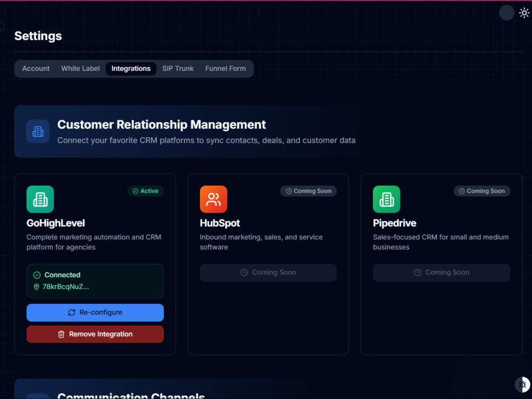
Task: Open user avatar circle at top right
Action: (506, 13)
